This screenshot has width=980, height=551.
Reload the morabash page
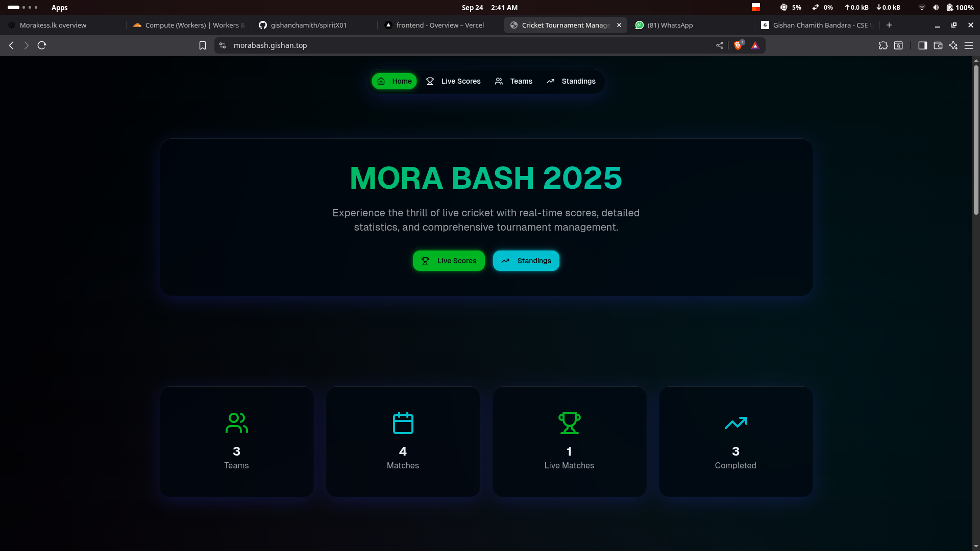coord(41,45)
